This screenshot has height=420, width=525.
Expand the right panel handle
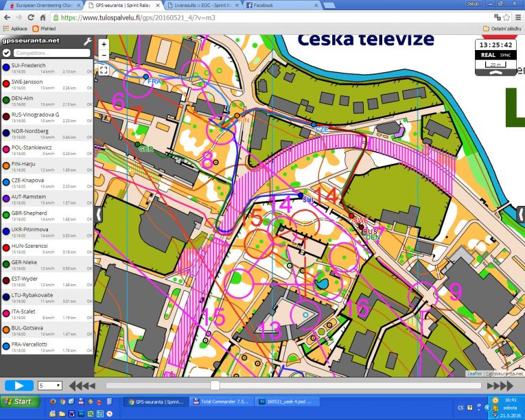tap(521, 214)
